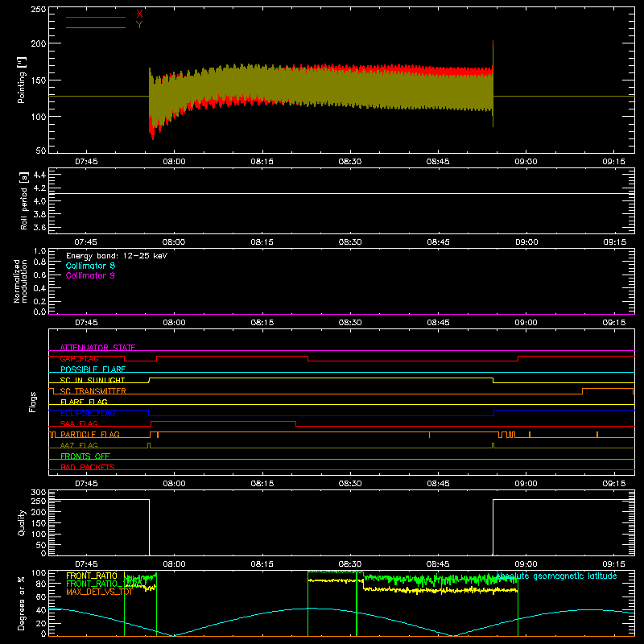644x644 pixels.
Task: Click the 'Normalized modulation' axis title
Action: point(20,281)
